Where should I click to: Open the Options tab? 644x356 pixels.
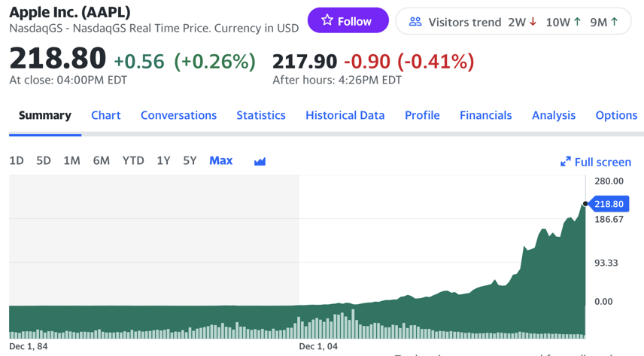pyautogui.click(x=616, y=115)
